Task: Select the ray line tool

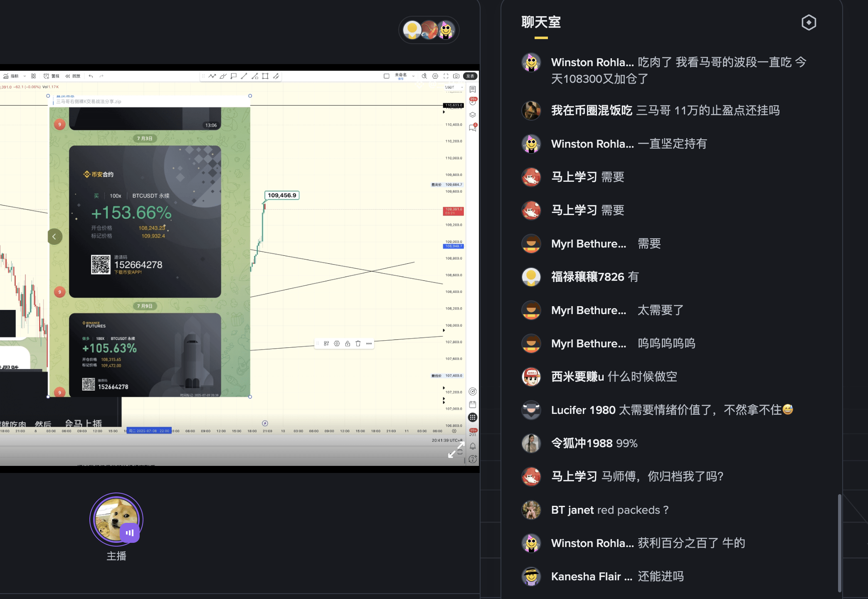Action: coord(255,76)
